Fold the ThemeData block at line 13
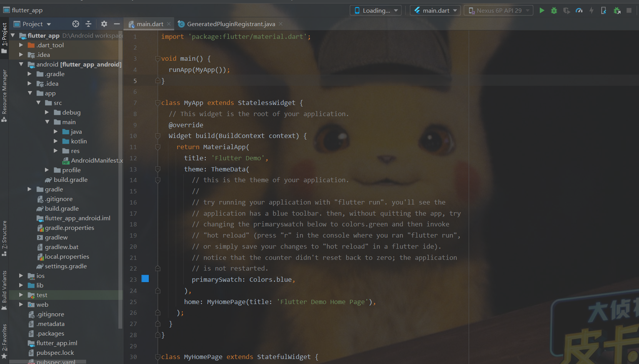Image resolution: width=639 pixels, height=364 pixels. (x=158, y=169)
